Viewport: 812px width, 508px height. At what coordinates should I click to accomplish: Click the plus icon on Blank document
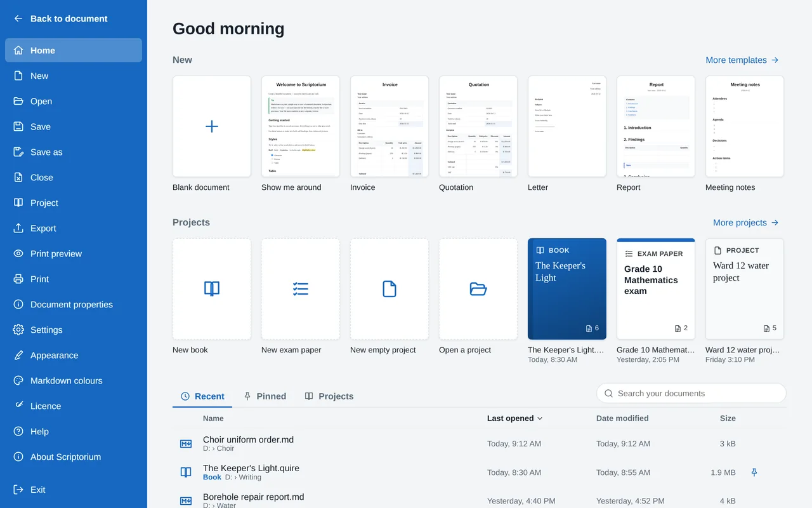pos(212,126)
